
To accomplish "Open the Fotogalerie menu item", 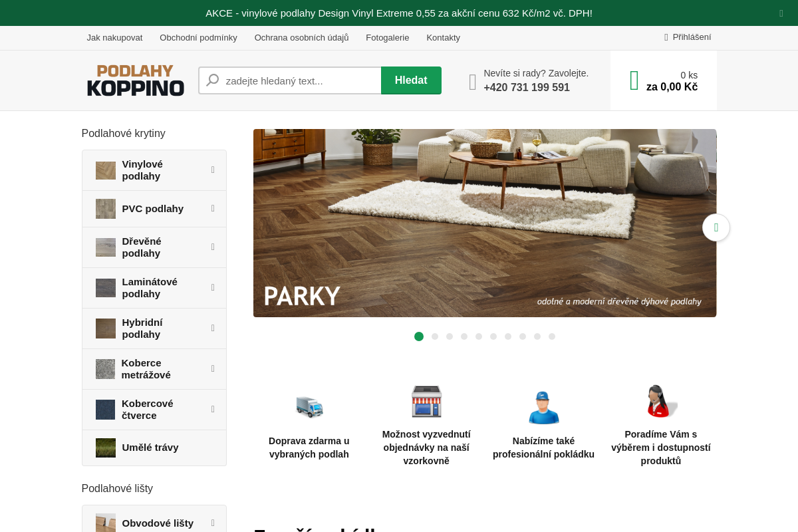I will [388, 38].
